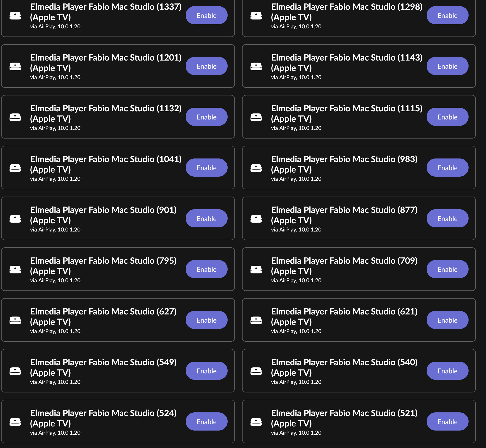Click the Apple TV icon for device (540)
This screenshot has width=486, height=448.
coord(256,371)
